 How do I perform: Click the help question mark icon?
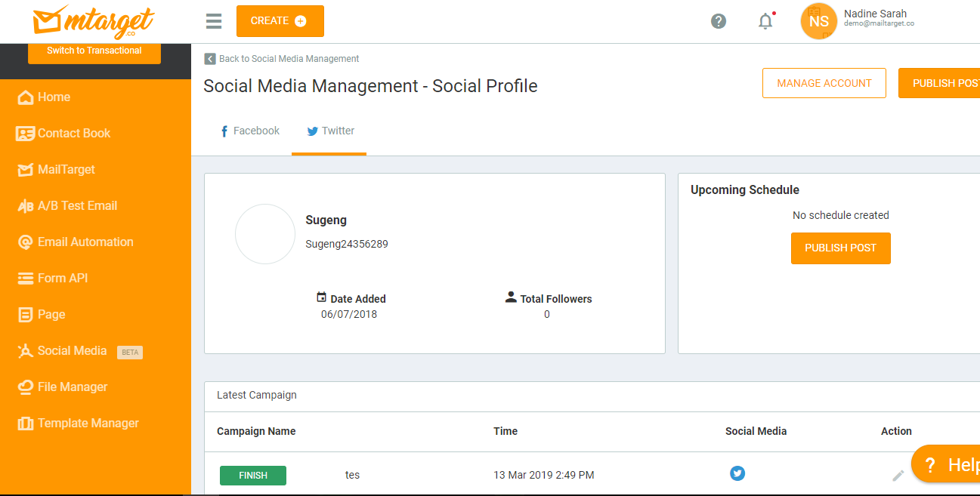tap(719, 21)
